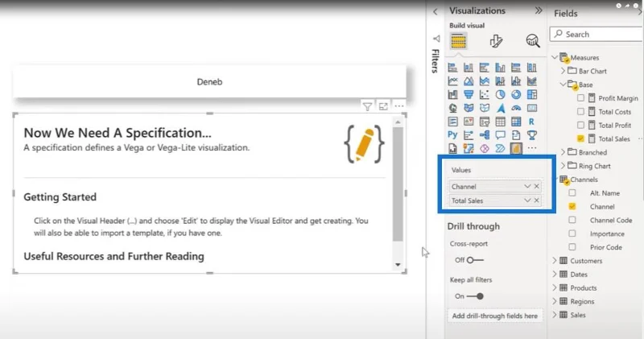Check the Channel Code field
Image resolution: width=644 pixels, height=339 pixels.
pos(572,220)
